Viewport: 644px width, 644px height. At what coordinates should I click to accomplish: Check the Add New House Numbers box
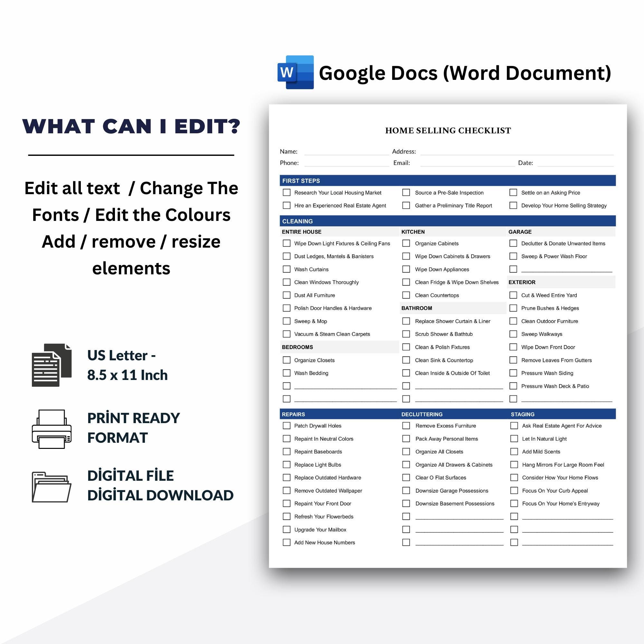coord(287,542)
